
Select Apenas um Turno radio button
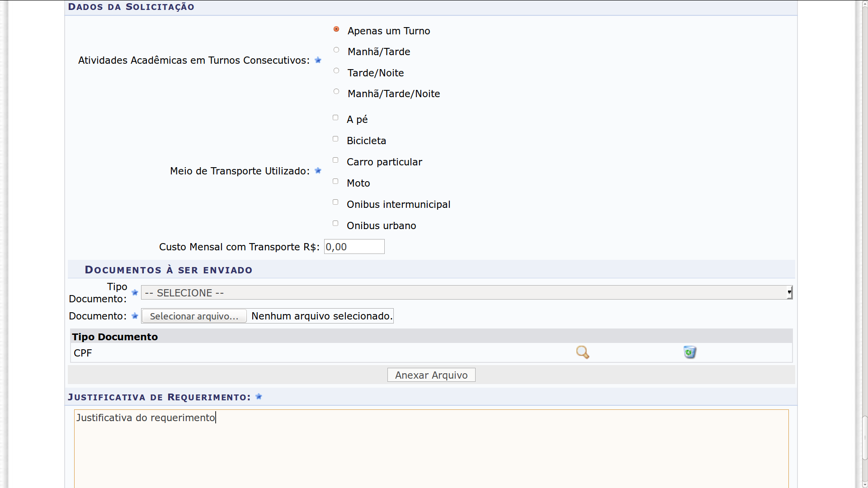click(336, 29)
